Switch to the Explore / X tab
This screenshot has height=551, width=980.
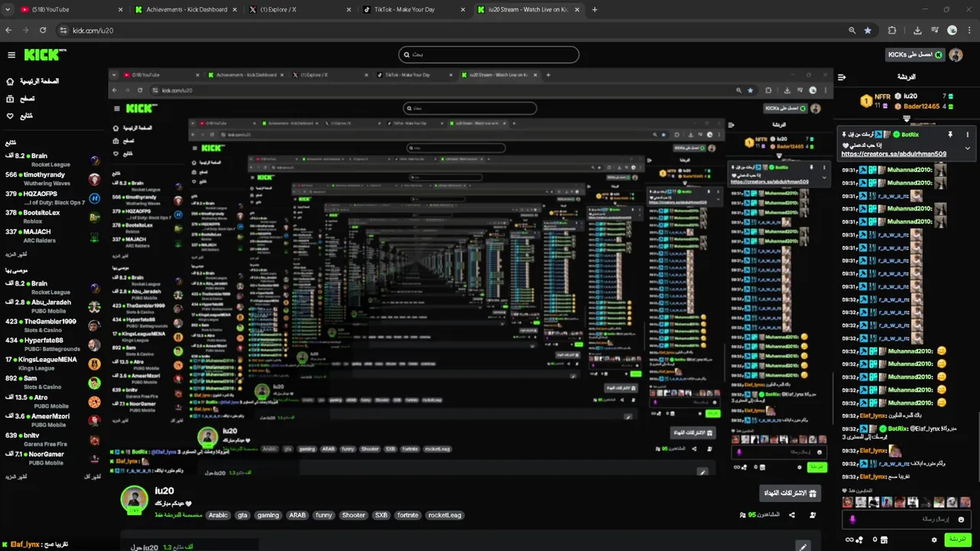(x=299, y=9)
